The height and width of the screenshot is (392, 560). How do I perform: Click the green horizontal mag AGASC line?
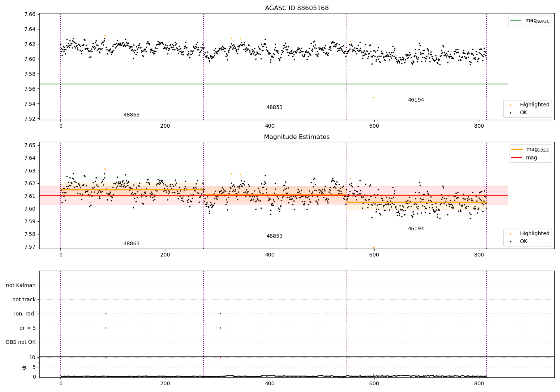click(274, 84)
